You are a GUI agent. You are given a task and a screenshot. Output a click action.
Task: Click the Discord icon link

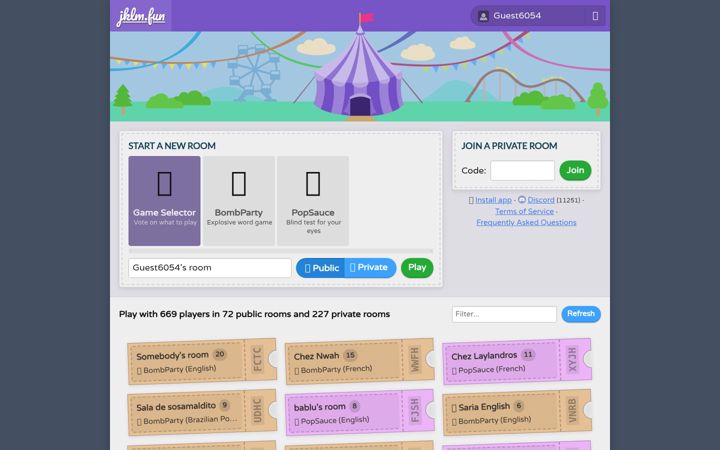click(522, 200)
